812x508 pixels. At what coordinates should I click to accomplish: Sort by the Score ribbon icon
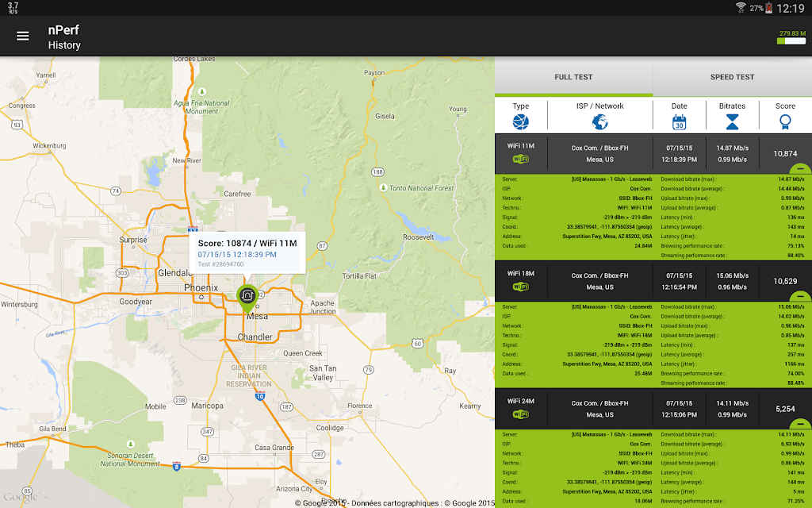pos(785,121)
